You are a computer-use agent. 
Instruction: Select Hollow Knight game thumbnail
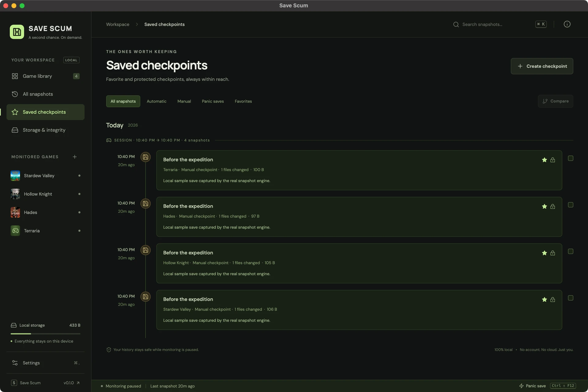pos(15,194)
